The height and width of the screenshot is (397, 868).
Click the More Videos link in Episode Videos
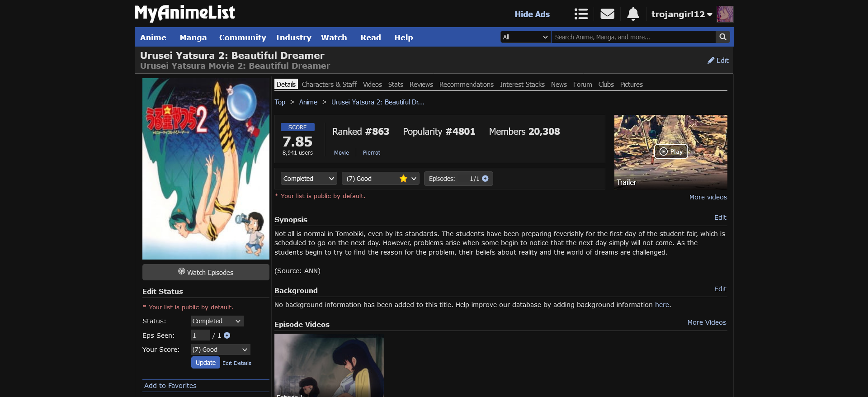tap(707, 322)
